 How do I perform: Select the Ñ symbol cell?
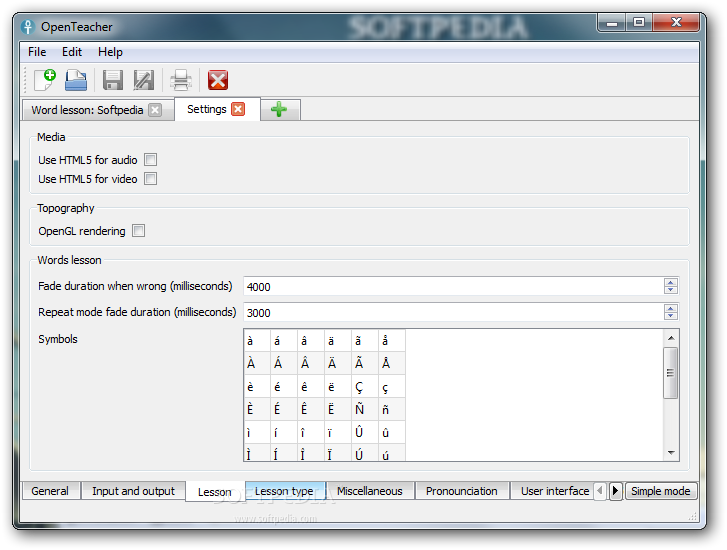click(x=364, y=409)
